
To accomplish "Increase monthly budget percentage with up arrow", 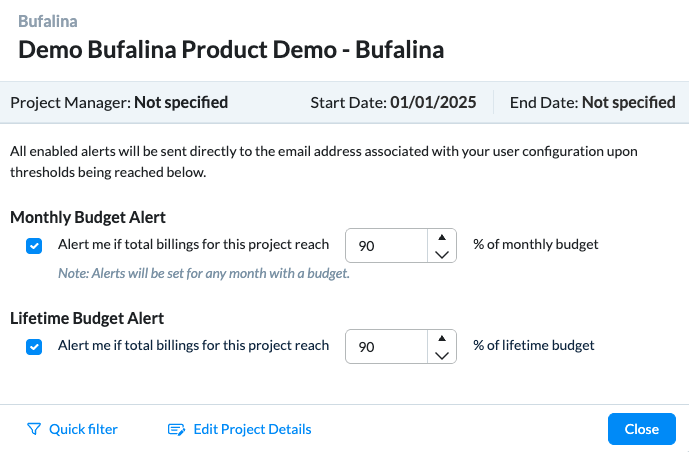I will [442, 238].
